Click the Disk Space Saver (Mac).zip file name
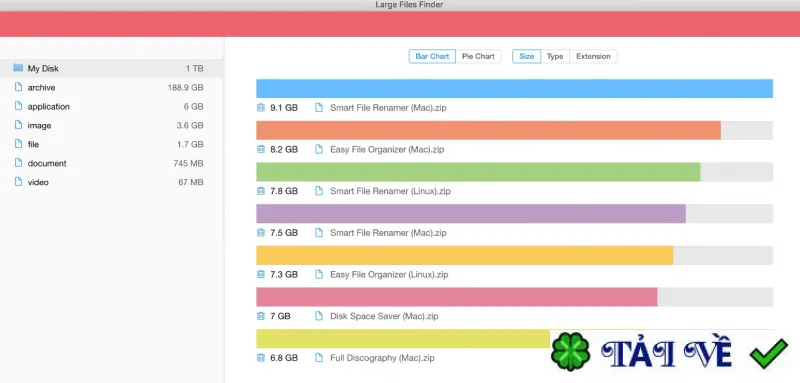 pos(384,317)
